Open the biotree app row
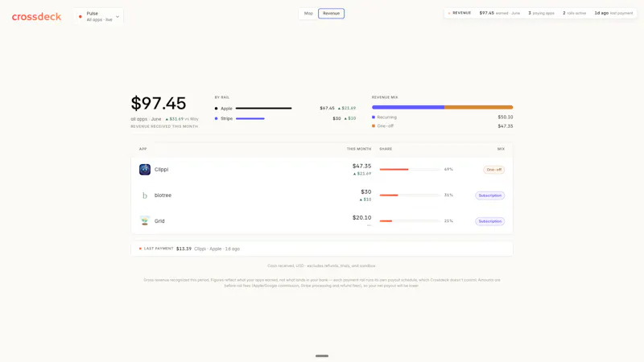 tap(322, 195)
